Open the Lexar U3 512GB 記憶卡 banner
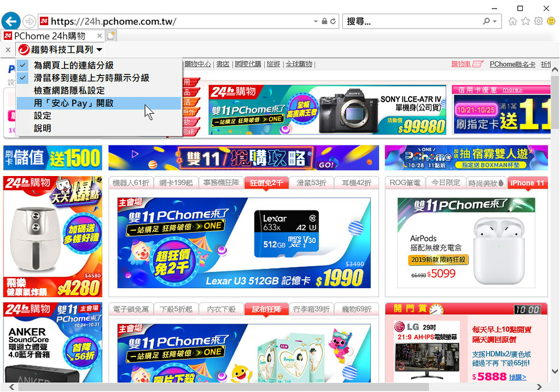 click(244, 243)
